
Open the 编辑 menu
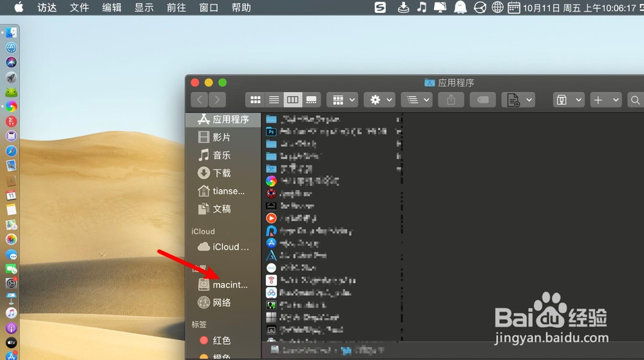111,7
